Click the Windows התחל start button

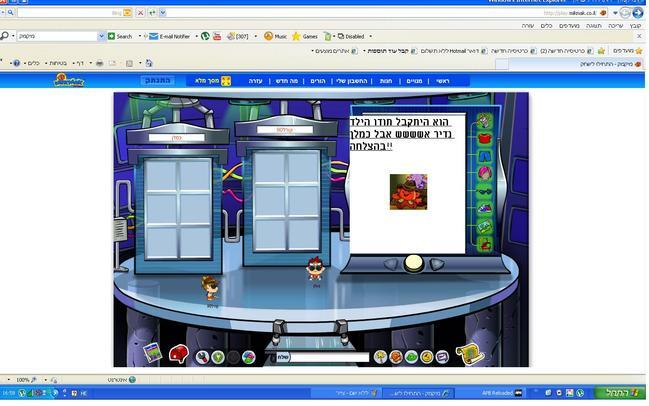(619, 392)
